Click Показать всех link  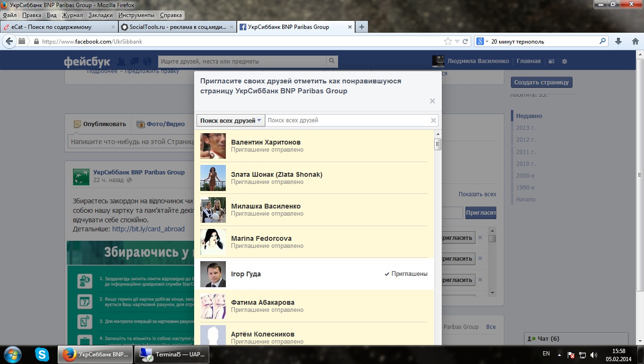coord(477,194)
